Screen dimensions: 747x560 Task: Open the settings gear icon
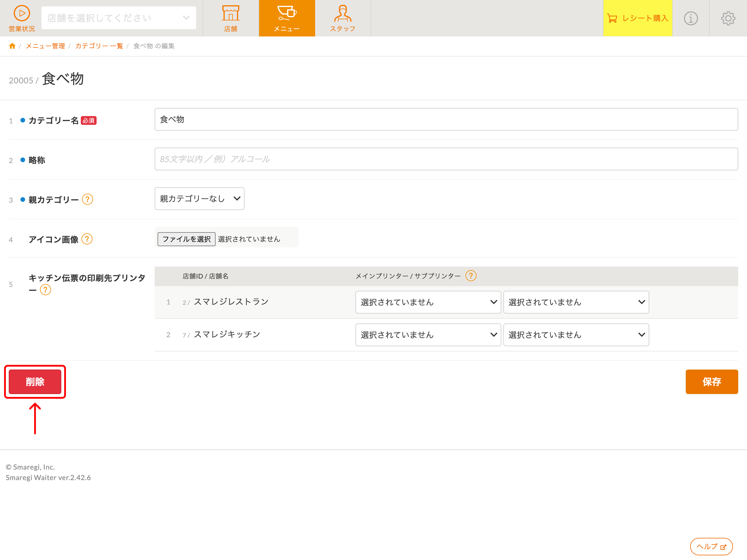728,18
